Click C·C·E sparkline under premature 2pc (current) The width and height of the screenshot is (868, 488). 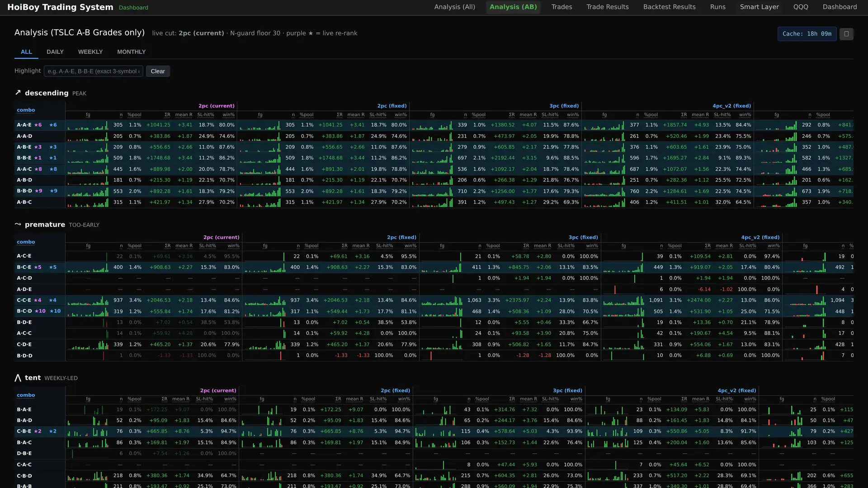tap(88, 300)
